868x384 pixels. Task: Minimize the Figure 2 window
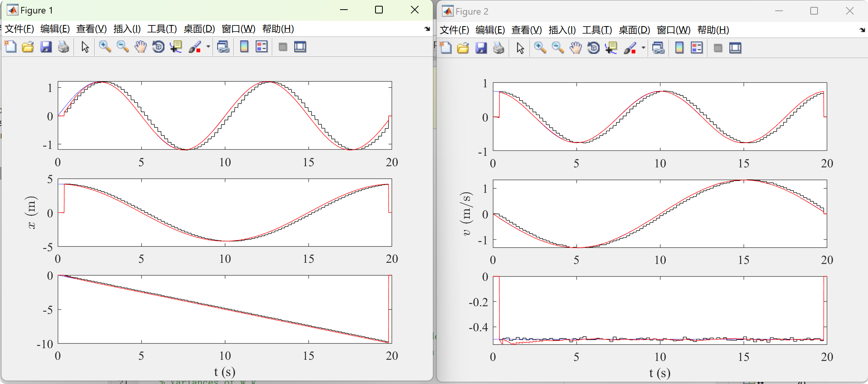pos(779,11)
